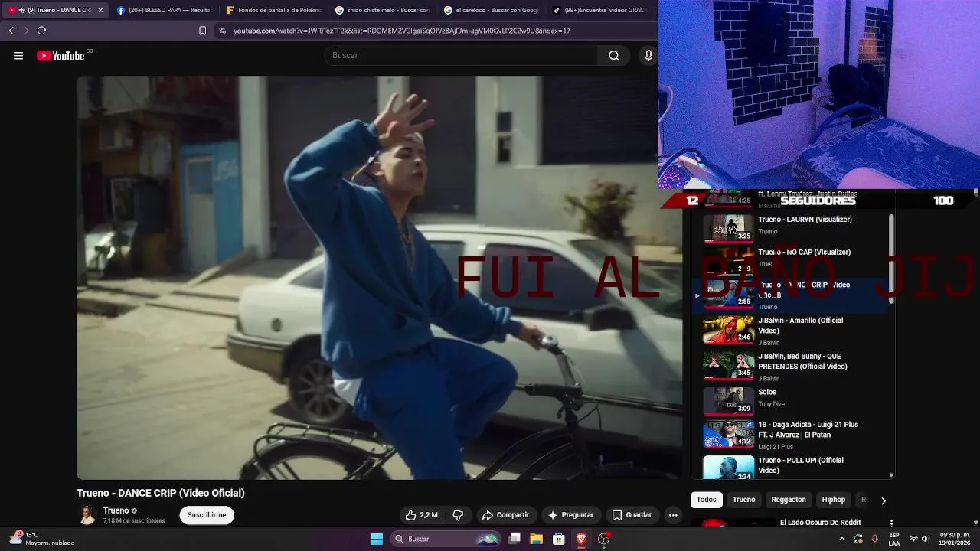Select the Trueno filter chip

click(x=743, y=500)
